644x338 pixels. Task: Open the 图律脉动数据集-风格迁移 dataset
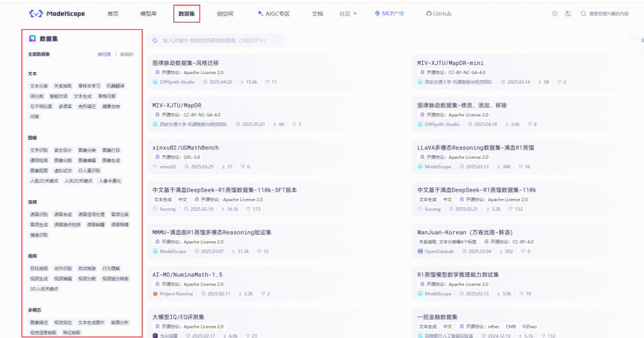(x=185, y=63)
